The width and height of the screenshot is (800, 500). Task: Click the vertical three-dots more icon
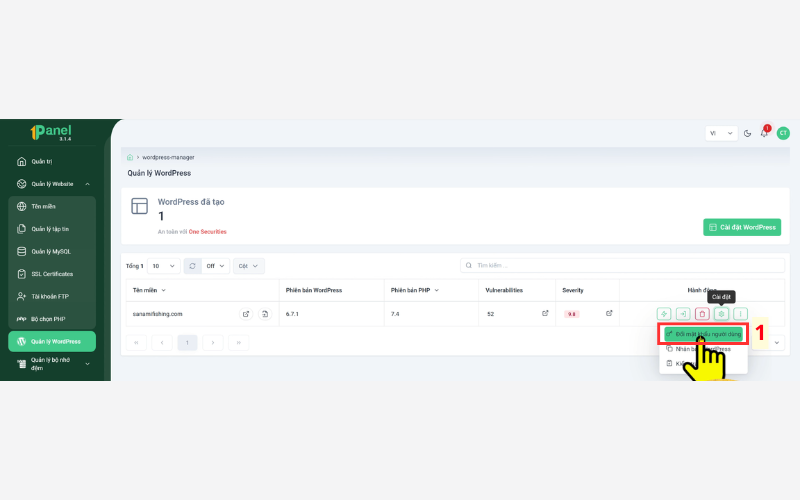[x=740, y=314]
